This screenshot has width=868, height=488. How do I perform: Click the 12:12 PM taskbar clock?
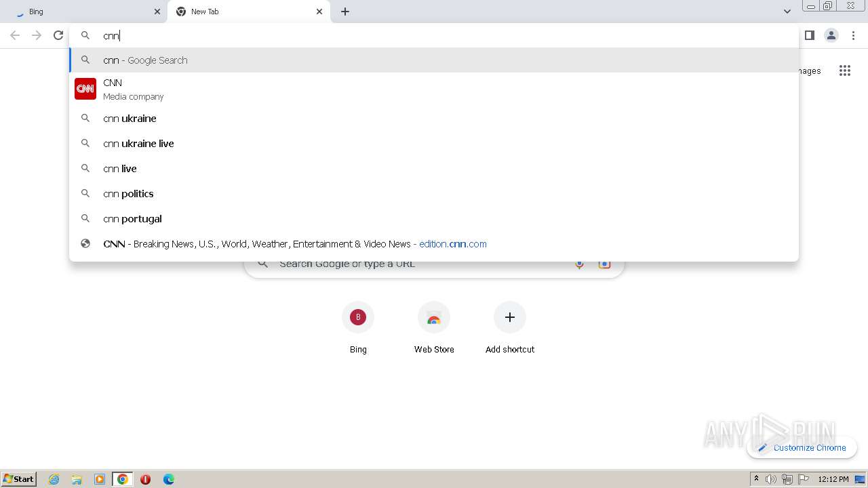[833, 479]
